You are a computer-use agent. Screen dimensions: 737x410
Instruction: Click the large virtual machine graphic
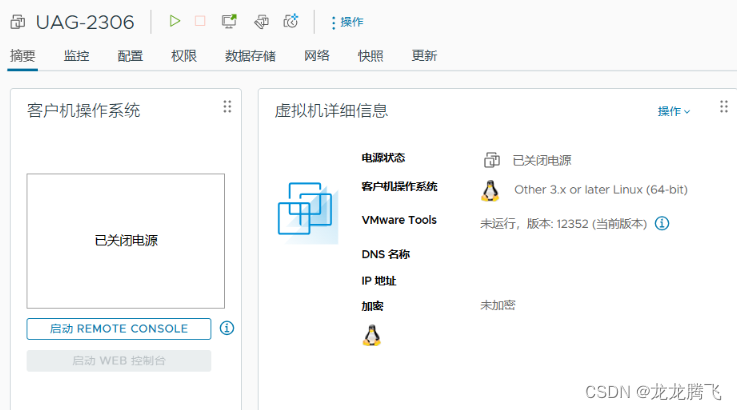(308, 213)
